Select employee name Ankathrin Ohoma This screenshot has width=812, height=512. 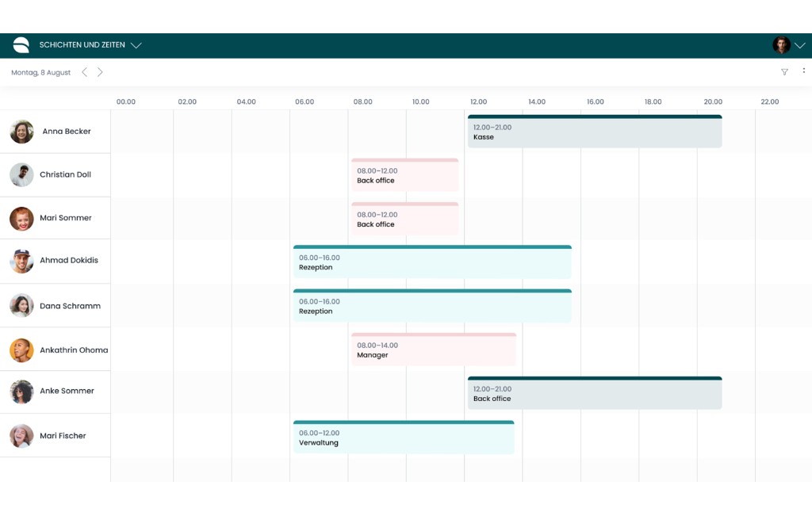tap(74, 350)
